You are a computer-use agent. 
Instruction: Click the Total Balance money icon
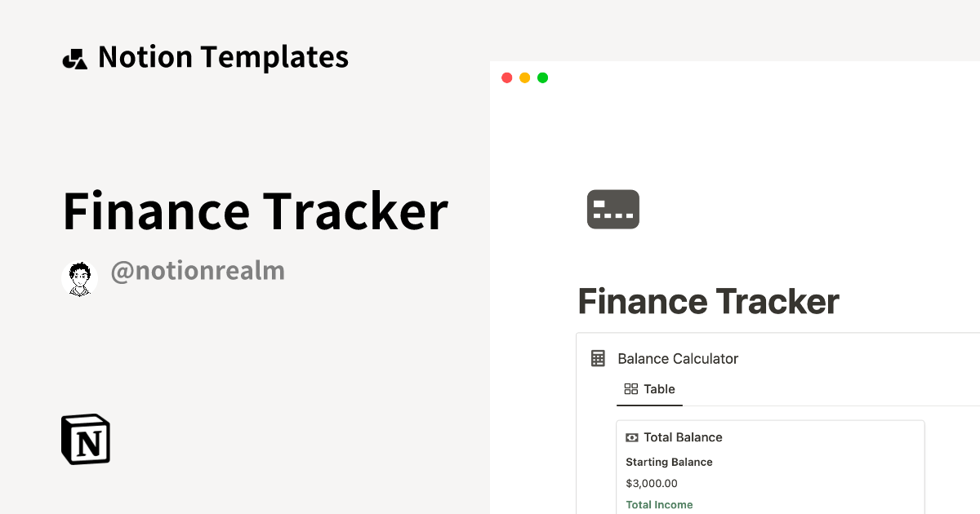pos(632,437)
